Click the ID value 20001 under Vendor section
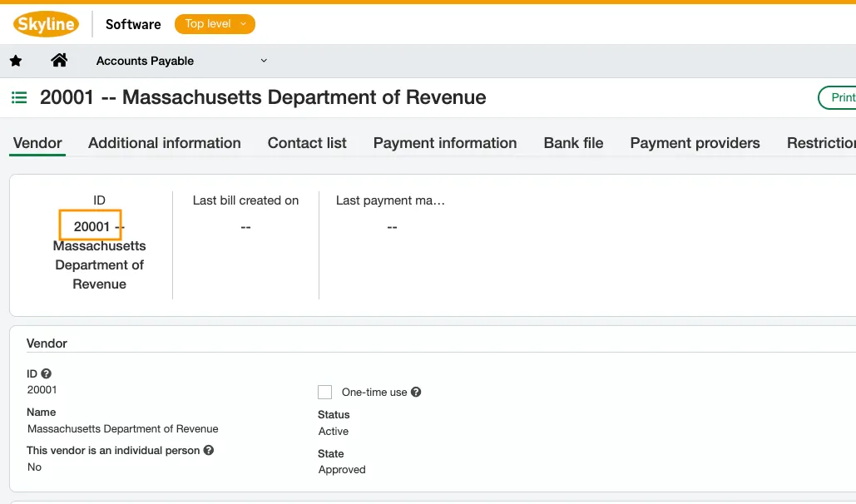 point(42,390)
